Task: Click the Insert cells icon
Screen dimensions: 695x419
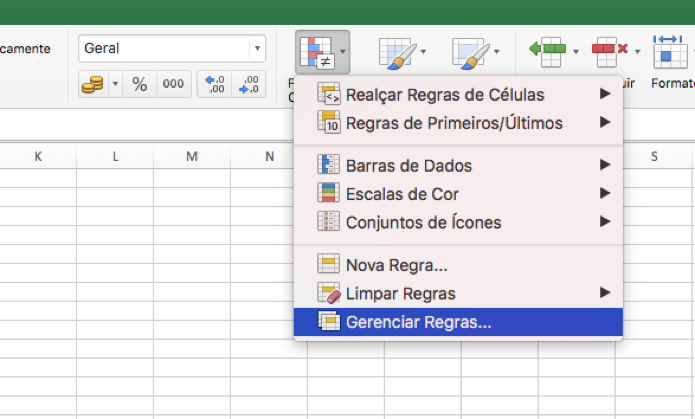Action: click(548, 52)
